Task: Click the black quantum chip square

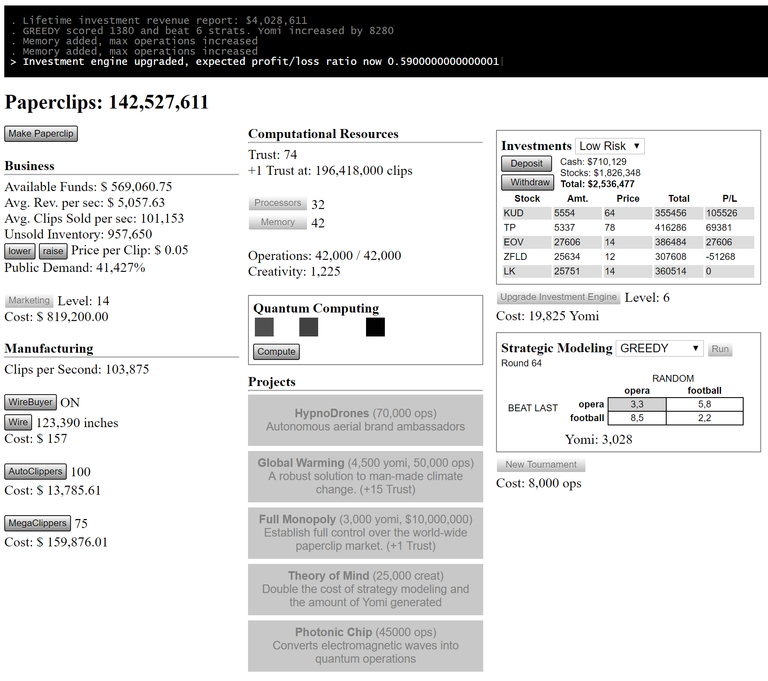Action: [375, 327]
